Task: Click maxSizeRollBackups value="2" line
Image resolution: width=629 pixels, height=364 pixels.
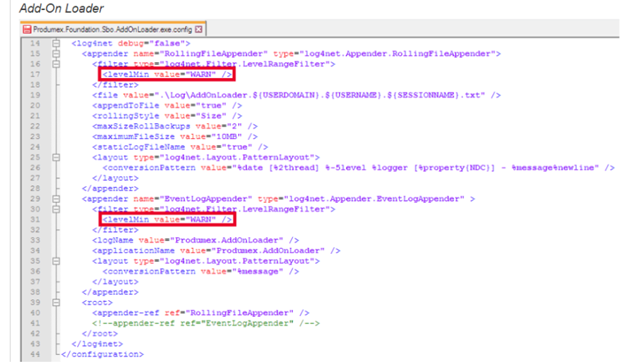Action: coord(175,126)
